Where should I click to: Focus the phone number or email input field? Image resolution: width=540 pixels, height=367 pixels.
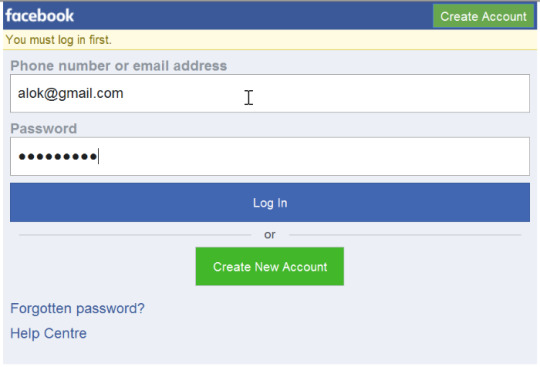[270, 93]
